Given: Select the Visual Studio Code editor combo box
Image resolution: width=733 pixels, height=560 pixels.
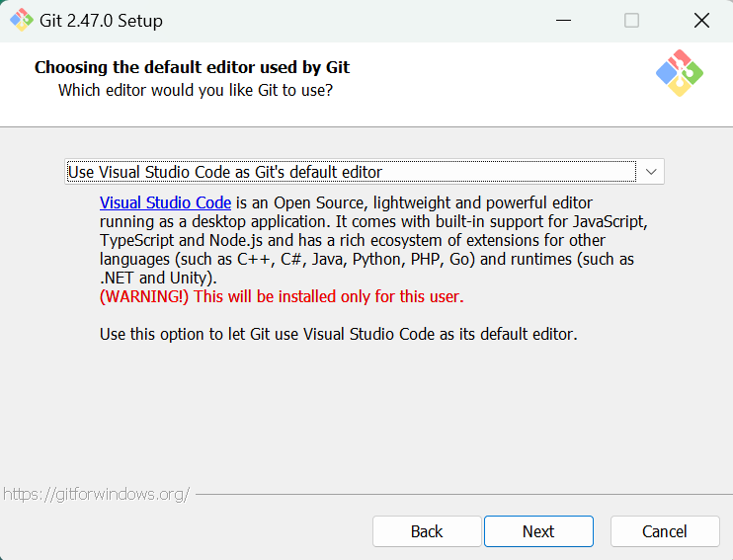Looking at the screenshot, I should pyautogui.click(x=365, y=172).
